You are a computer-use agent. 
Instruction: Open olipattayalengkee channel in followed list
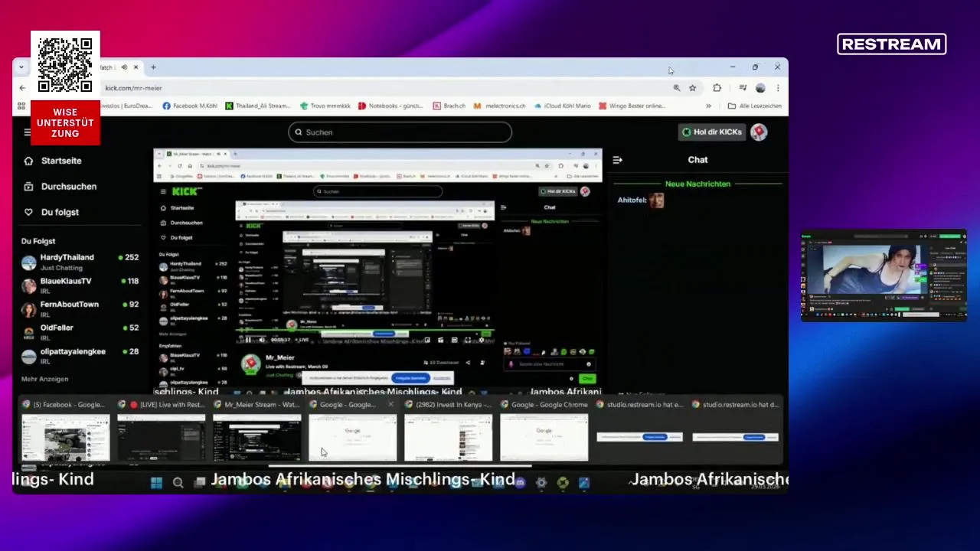click(x=80, y=356)
